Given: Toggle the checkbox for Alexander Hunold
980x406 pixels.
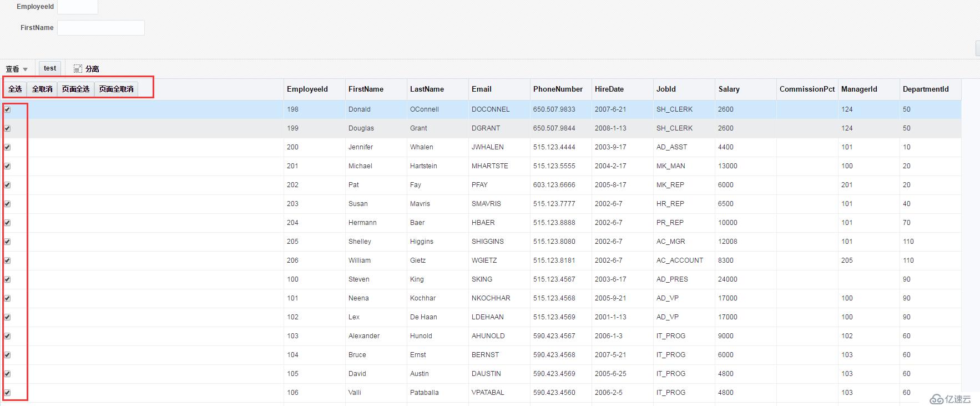Looking at the screenshot, I should point(7,336).
